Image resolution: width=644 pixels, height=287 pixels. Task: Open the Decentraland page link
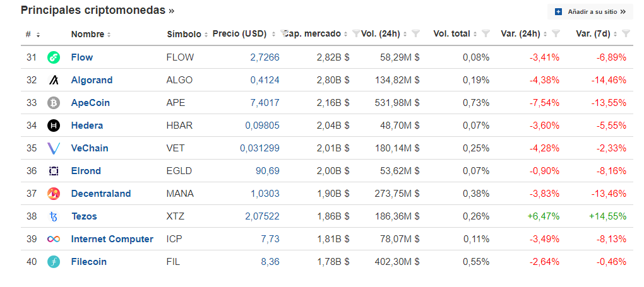click(x=101, y=194)
